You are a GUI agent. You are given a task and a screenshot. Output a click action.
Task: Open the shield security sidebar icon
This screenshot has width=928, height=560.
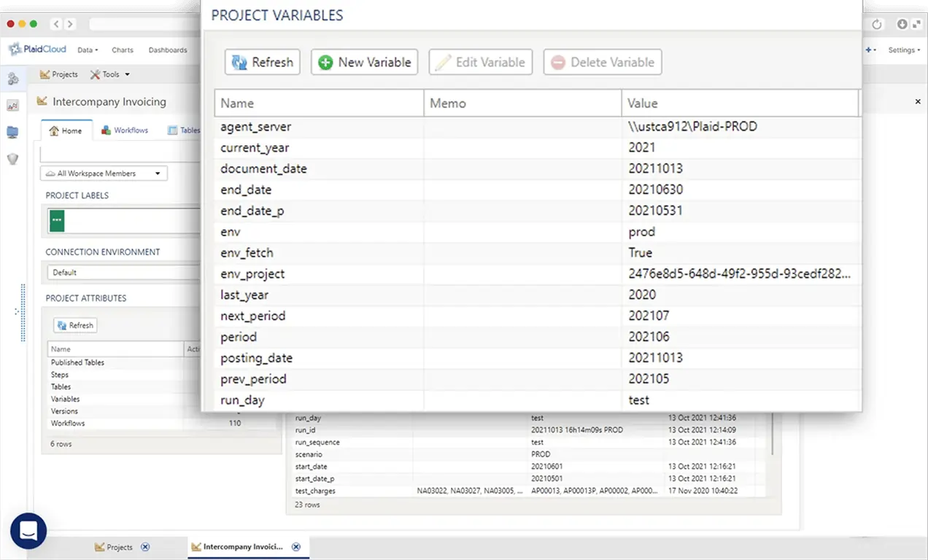click(12, 158)
